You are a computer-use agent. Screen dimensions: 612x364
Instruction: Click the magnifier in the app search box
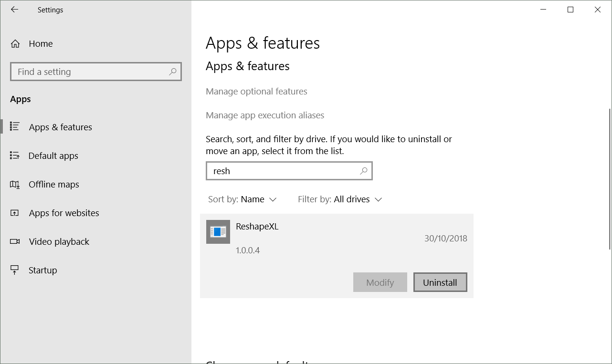(364, 171)
